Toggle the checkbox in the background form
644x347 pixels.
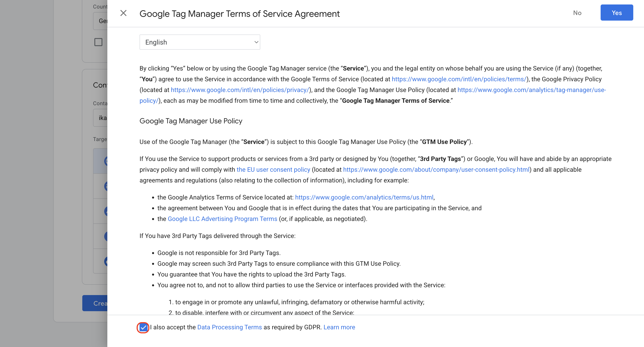[98, 42]
